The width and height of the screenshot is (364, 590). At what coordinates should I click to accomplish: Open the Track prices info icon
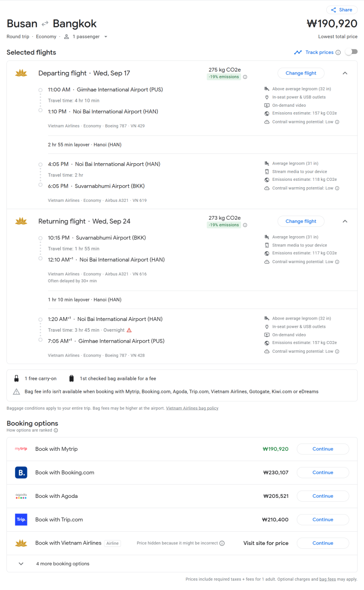[338, 52]
